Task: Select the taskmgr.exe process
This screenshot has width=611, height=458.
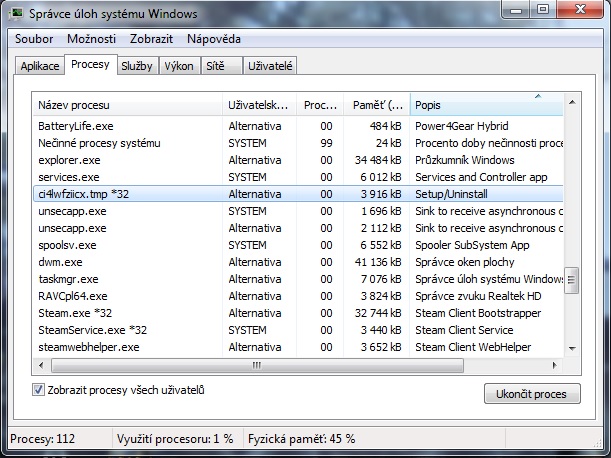Action: coord(298,279)
